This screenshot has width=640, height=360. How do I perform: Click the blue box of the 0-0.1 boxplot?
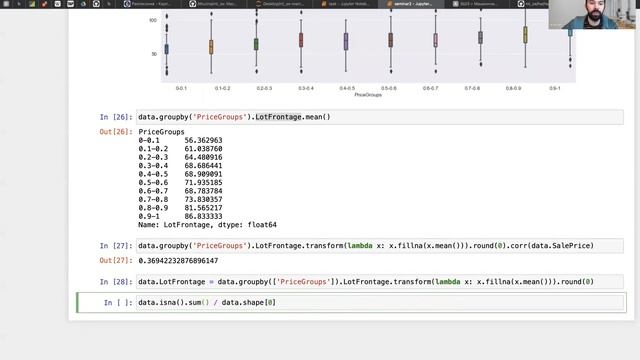click(167, 49)
